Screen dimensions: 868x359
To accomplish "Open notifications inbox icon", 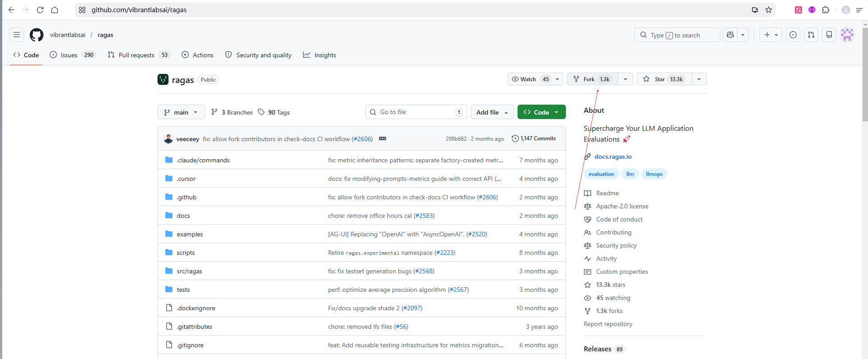I will pyautogui.click(x=829, y=35).
